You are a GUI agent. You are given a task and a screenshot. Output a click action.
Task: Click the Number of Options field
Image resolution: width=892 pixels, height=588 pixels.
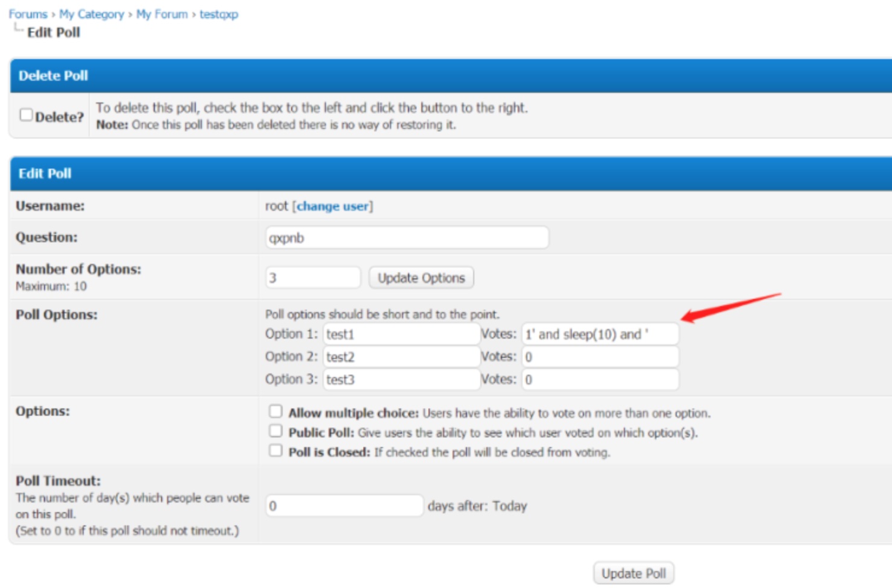pyautogui.click(x=313, y=278)
